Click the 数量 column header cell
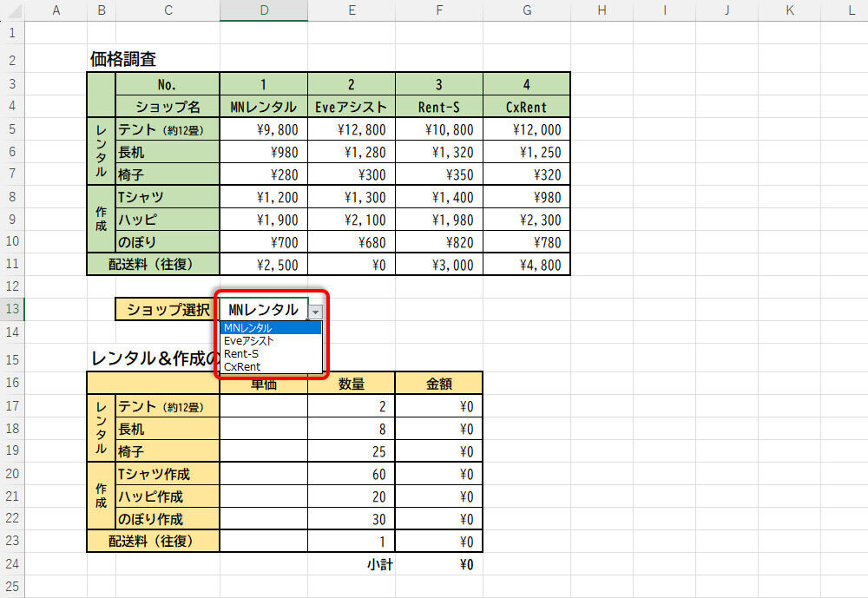868x598 pixels. (352, 384)
